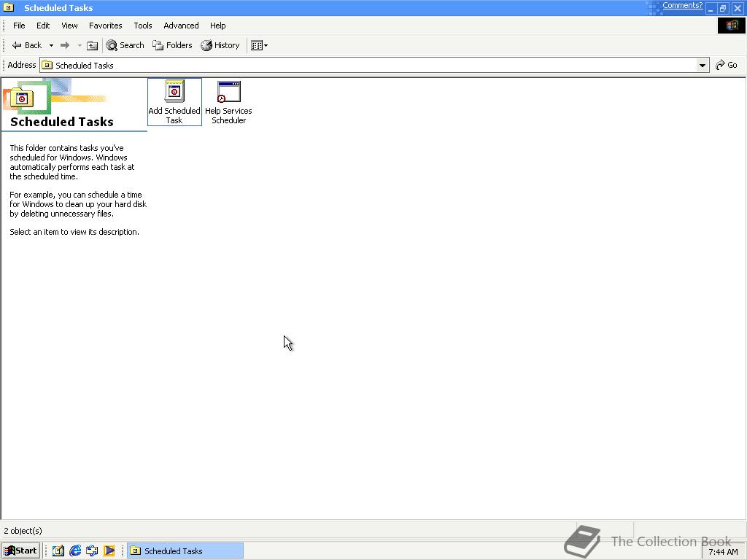Image resolution: width=747 pixels, height=560 pixels.
Task: Click the Comments? link in the title bar
Action: (682, 6)
